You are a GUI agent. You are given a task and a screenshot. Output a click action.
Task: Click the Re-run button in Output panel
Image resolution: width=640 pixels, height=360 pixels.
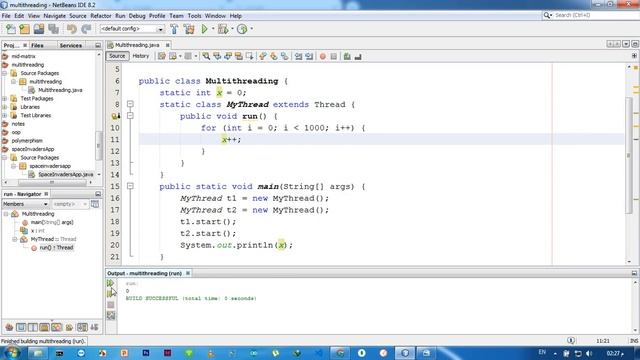(x=110, y=283)
